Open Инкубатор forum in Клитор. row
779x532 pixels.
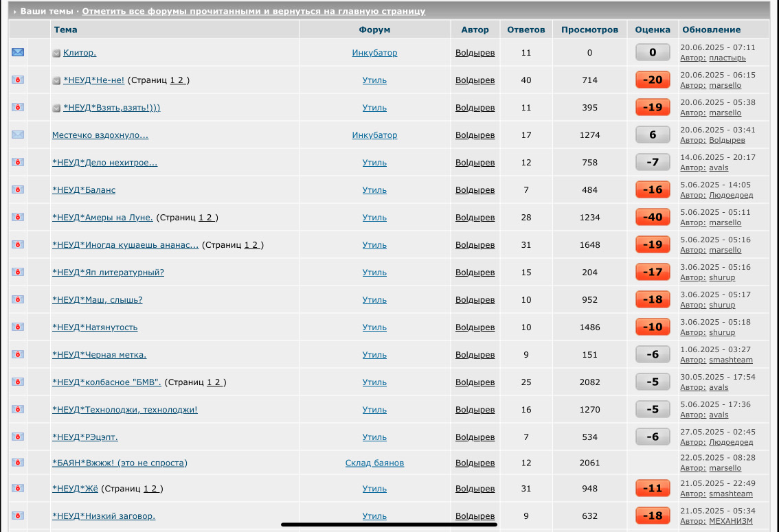(x=374, y=53)
